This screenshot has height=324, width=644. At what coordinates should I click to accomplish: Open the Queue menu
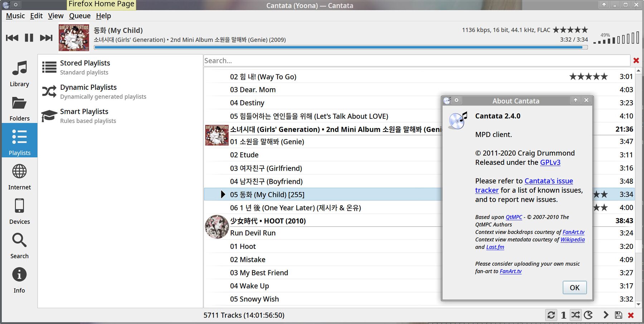tap(80, 16)
